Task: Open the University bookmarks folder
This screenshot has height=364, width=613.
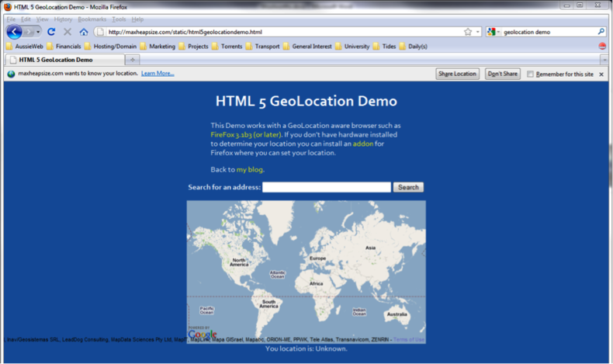Action: (352, 46)
